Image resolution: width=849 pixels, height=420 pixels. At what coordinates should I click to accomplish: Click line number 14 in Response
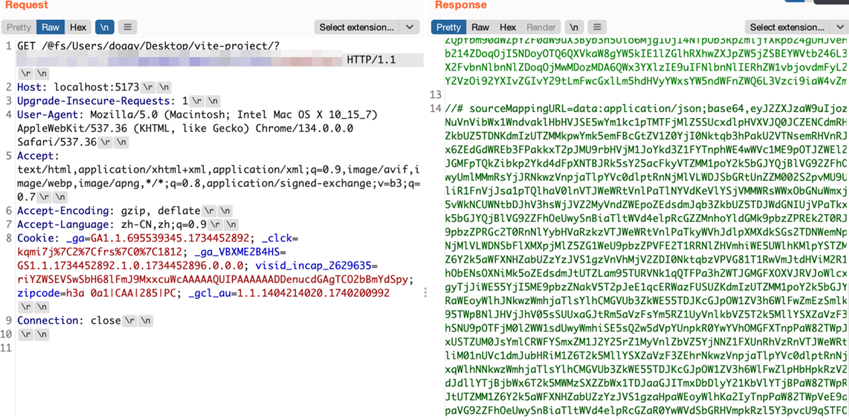coord(436,109)
